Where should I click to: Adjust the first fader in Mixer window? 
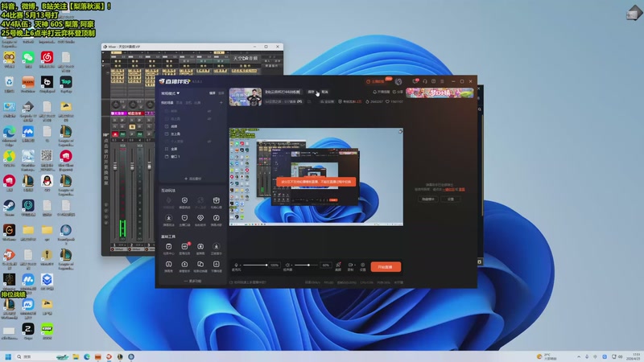pyautogui.click(x=115, y=167)
